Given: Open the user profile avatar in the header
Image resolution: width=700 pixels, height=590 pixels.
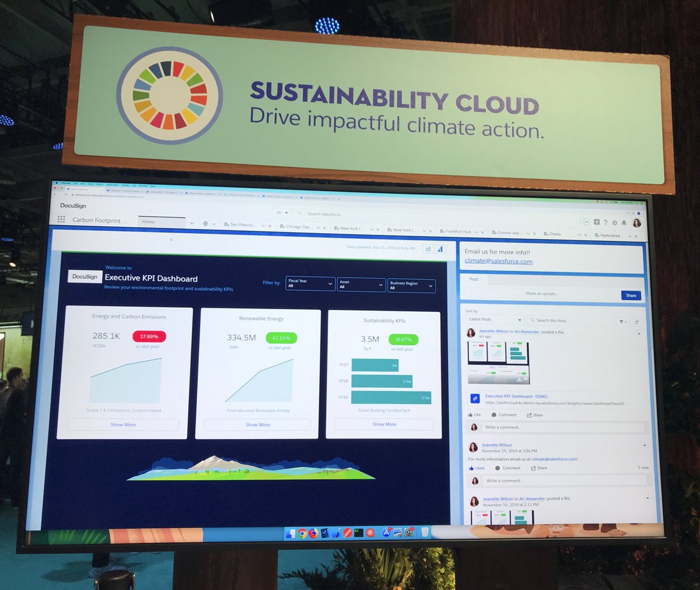Looking at the screenshot, I should [637, 223].
